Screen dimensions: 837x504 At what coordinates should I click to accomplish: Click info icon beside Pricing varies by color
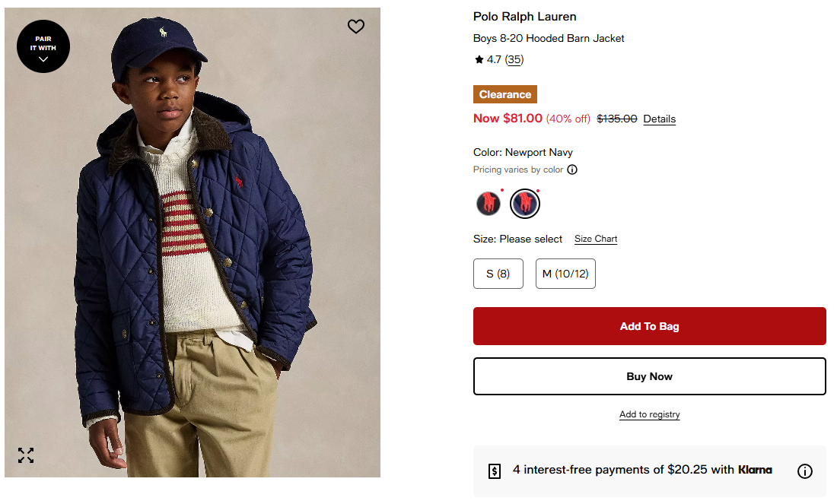coord(572,170)
